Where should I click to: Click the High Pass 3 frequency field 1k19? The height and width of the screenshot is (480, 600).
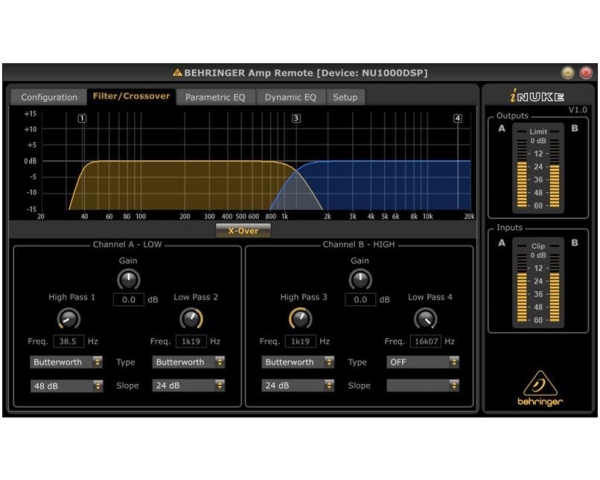pos(300,341)
